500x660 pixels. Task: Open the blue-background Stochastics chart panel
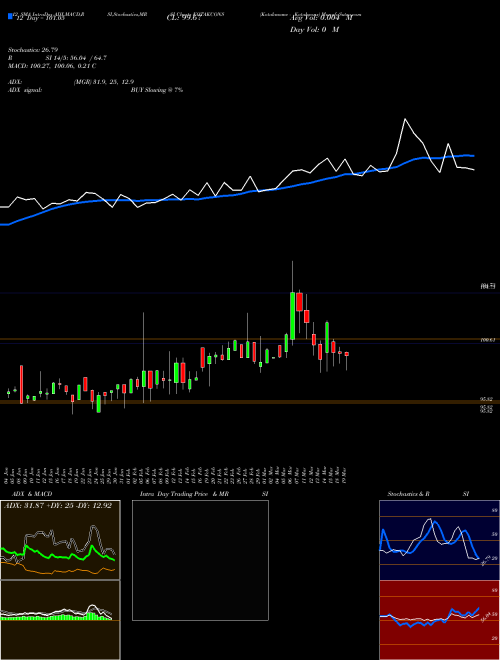[439, 540]
